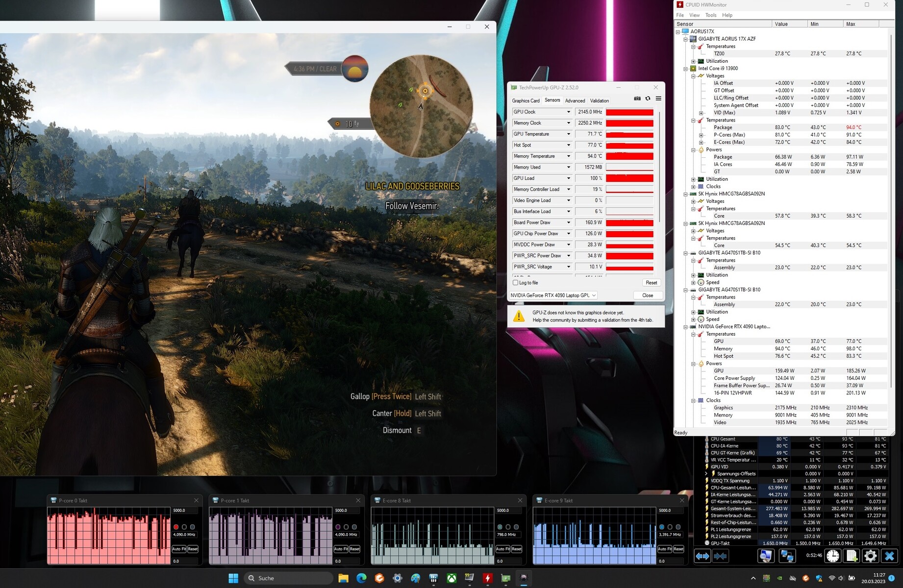
Task: Open the GPU Clock sensor dropdown
Action: click(569, 112)
